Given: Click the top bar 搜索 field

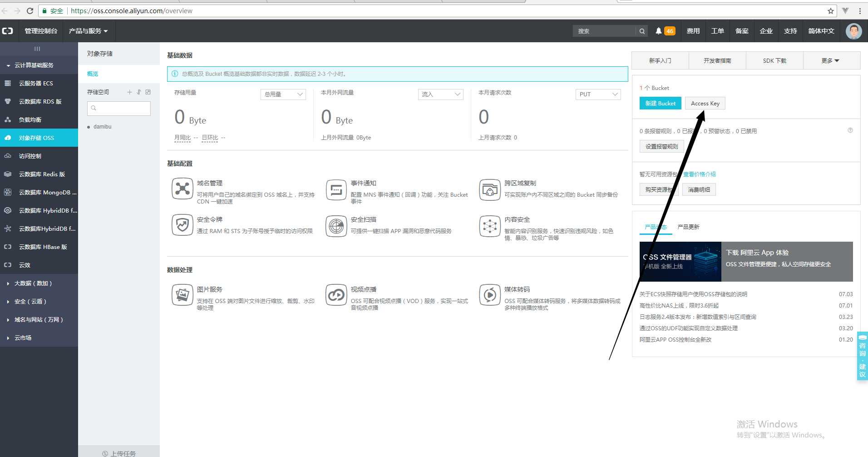Looking at the screenshot, I should point(605,31).
